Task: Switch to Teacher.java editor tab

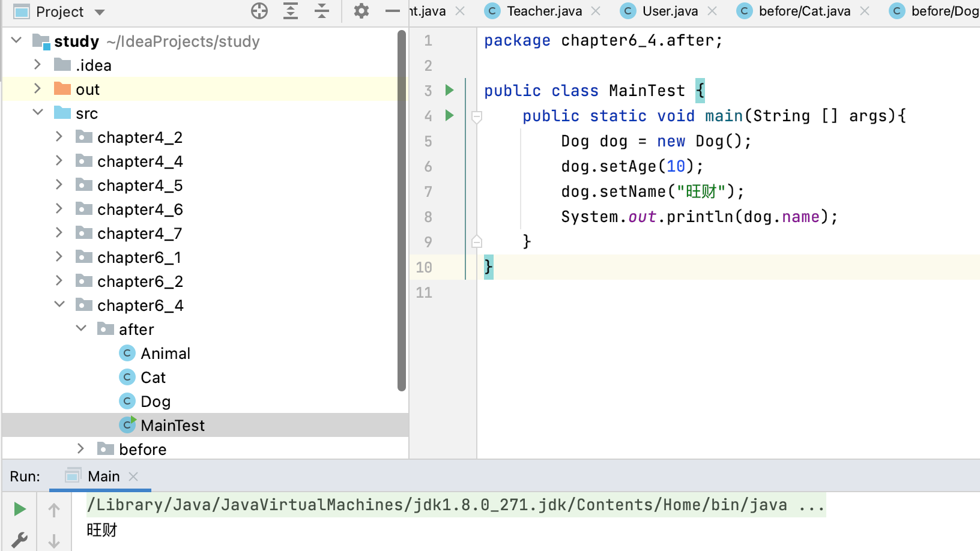Action: (x=544, y=11)
